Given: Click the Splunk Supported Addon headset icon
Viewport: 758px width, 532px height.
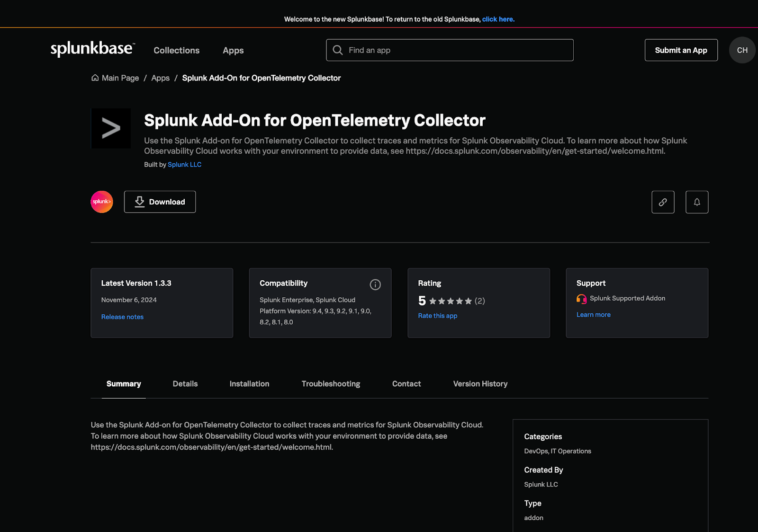Looking at the screenshot, I should click(581, 299).
